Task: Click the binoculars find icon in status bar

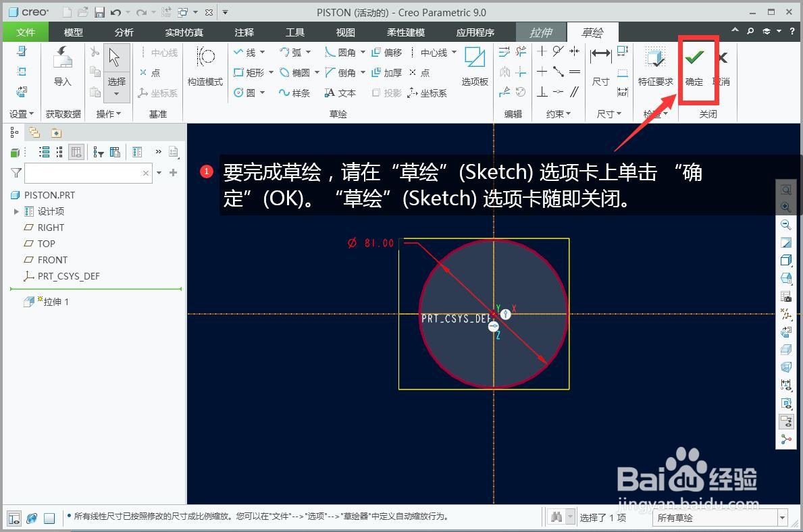Action: (556, 517)
